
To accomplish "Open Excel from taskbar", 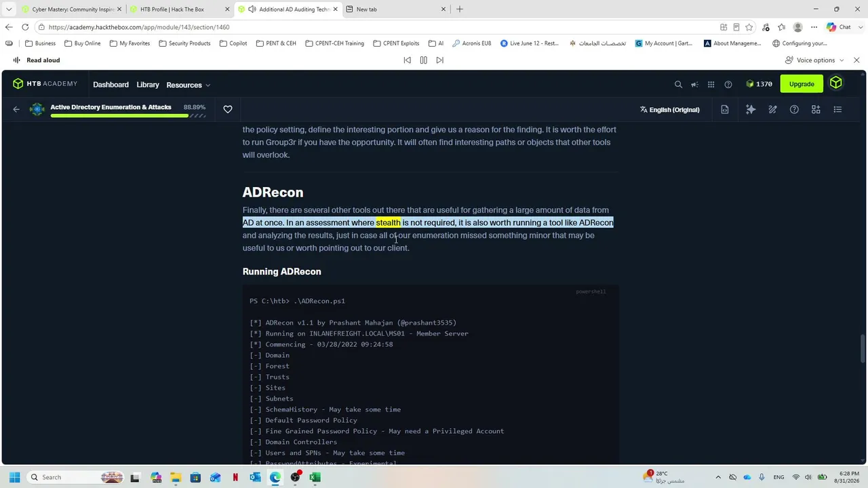I will (x=315, y=477).
